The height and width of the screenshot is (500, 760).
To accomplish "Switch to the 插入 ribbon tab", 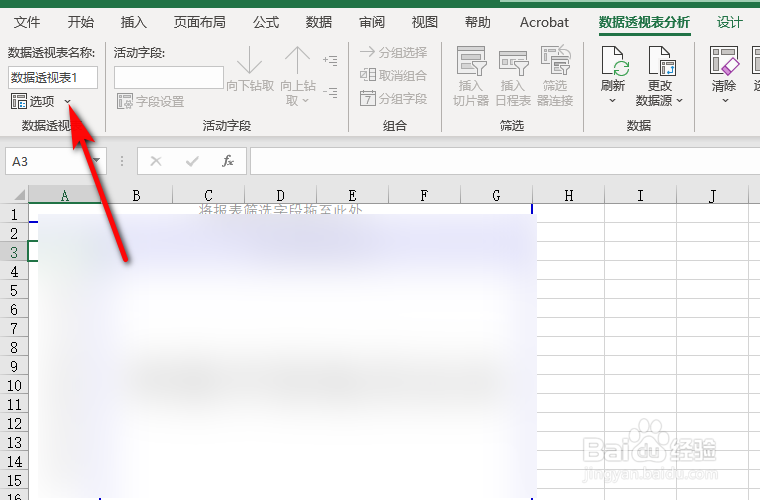I will [133, 22].
